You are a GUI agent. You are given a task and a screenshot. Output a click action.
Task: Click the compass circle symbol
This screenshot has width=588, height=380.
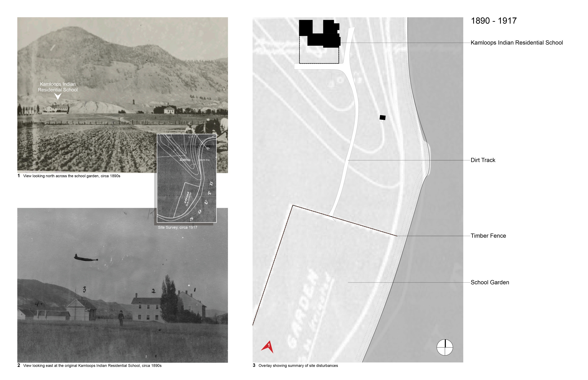445,347
